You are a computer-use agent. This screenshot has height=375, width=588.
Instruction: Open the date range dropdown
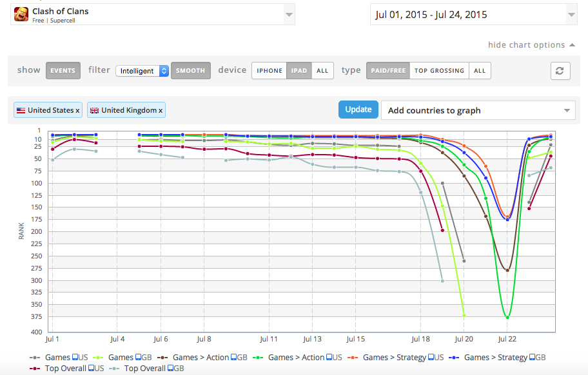[x=571, y=14]
